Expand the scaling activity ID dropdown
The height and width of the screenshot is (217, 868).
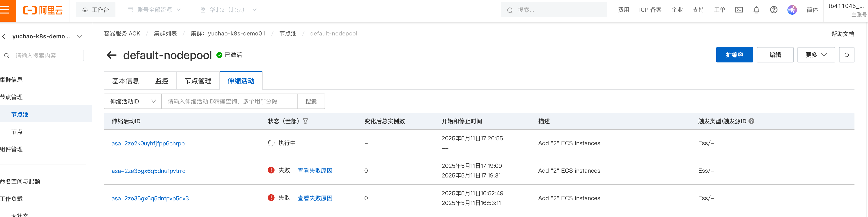(x=133, y=101)
